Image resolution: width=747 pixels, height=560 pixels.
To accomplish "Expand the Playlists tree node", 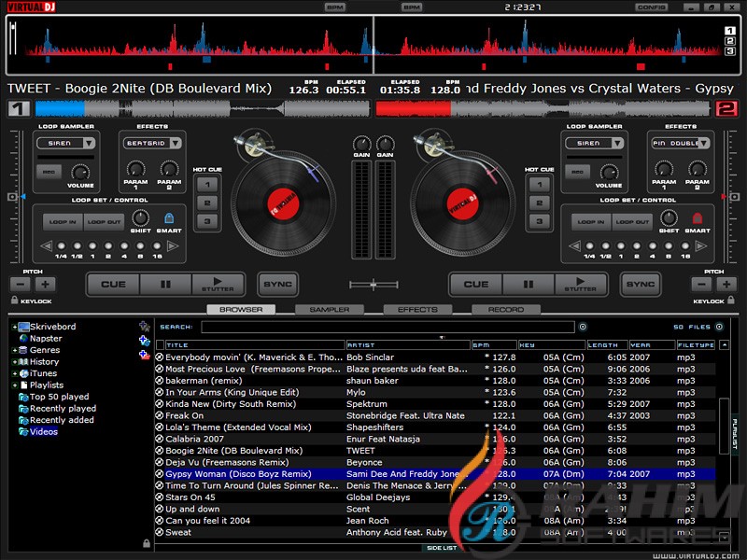I will coord(14,385).
